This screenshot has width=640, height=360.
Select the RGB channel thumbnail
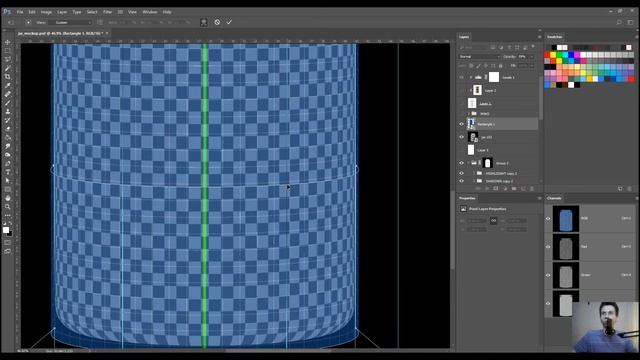point(566,219)
